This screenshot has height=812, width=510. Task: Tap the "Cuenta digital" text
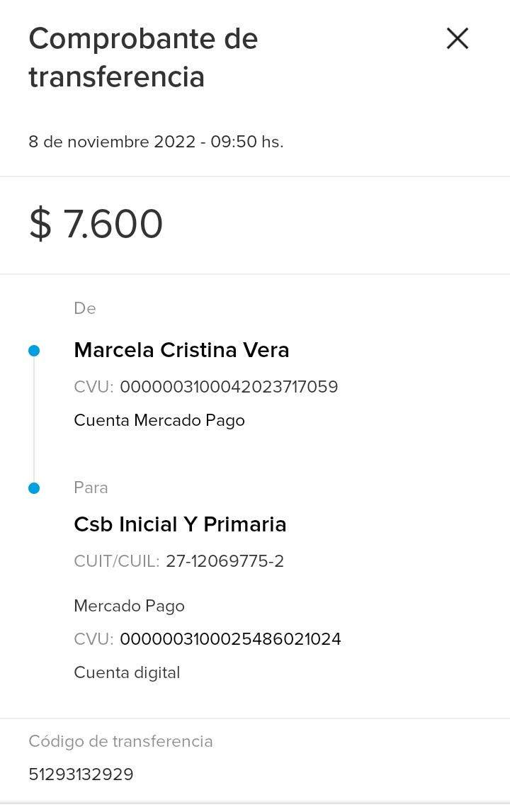[127, 672]
